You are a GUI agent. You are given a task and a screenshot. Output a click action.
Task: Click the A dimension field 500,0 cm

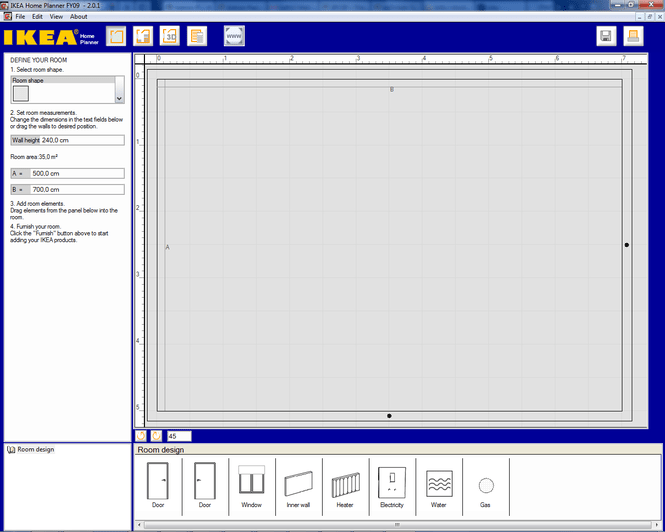[67, 173]
